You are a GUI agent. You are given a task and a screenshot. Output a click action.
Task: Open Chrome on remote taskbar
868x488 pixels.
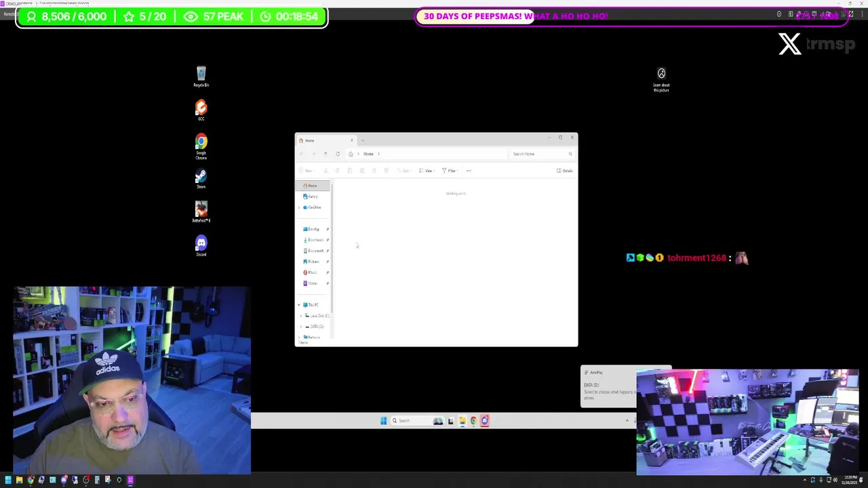pos(473,421)
